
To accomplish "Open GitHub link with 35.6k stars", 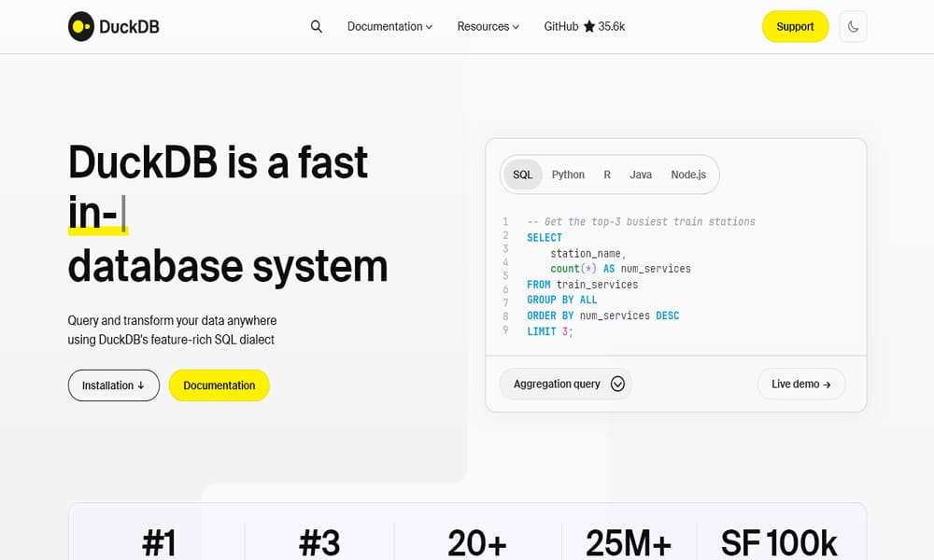I will point(584,27).
